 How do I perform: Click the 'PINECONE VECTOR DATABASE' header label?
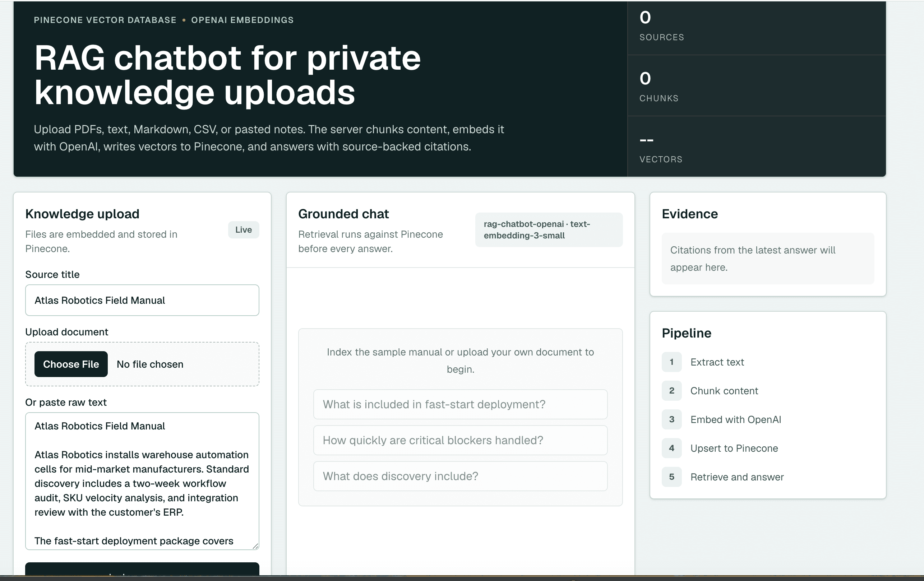pos(105,20)
